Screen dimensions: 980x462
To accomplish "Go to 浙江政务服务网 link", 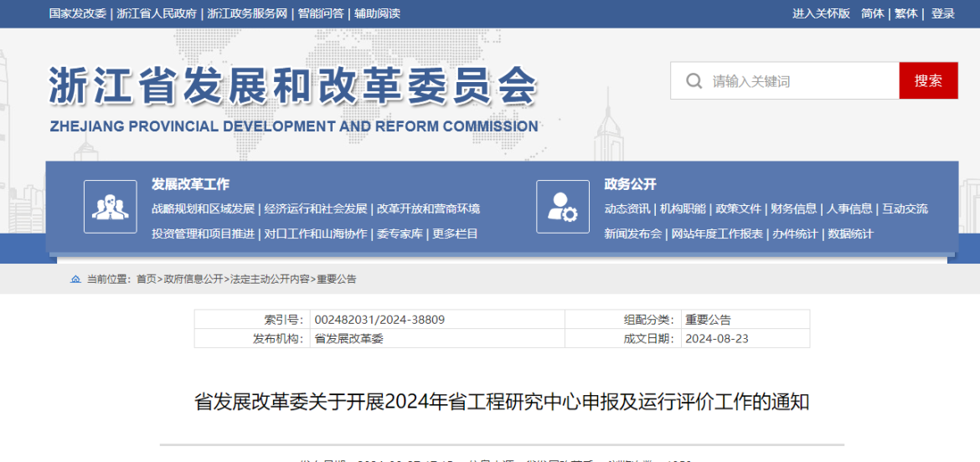I will click(247, 13).
